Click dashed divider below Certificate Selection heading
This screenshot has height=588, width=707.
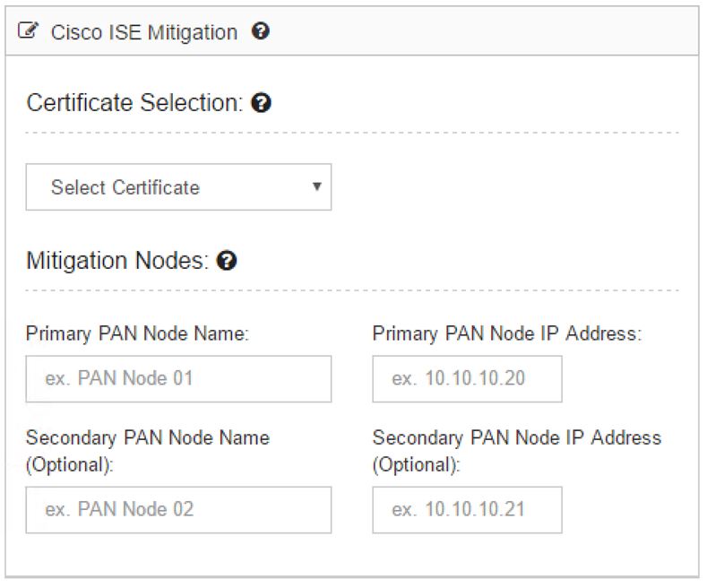tap(352, 133)
